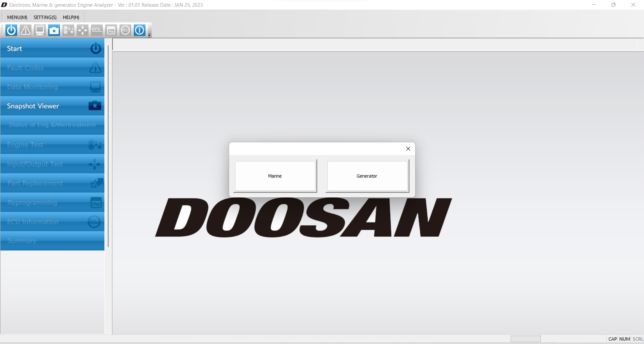Click the ECU information toolbar icon
Image resolution: width=644 pixels, height=344 pixels.
[125, 30]
